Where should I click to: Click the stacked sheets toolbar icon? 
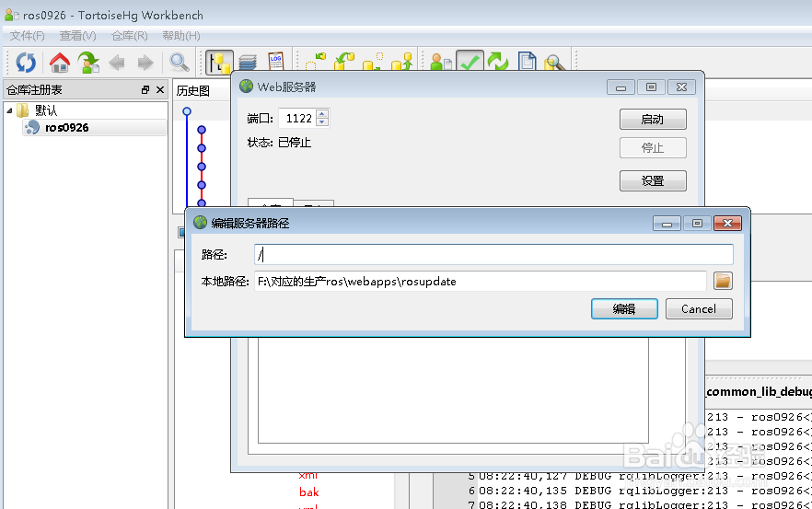click(x=248, y=63)
